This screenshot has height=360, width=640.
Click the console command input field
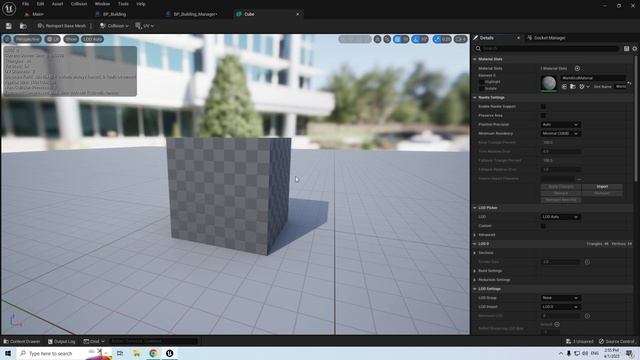[153, 341]
